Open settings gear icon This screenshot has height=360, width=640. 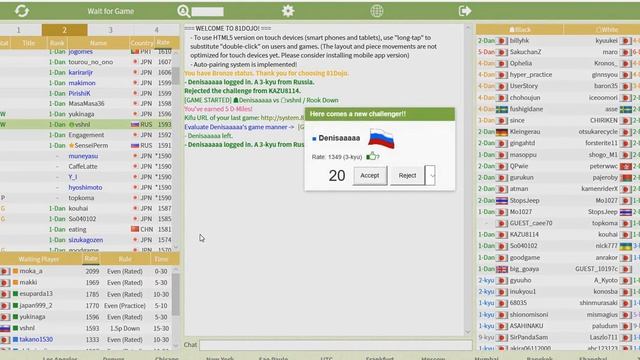(288, 11)
